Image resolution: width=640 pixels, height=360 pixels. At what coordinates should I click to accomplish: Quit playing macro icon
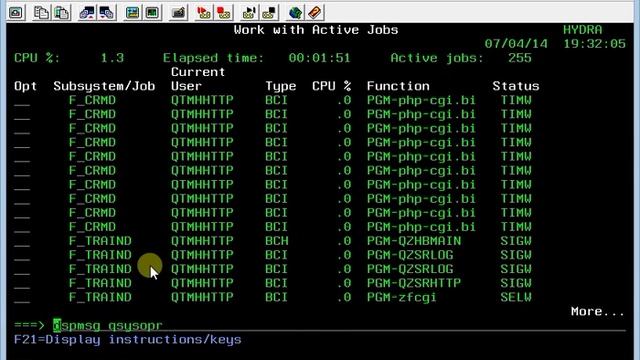tap(269, 13)
